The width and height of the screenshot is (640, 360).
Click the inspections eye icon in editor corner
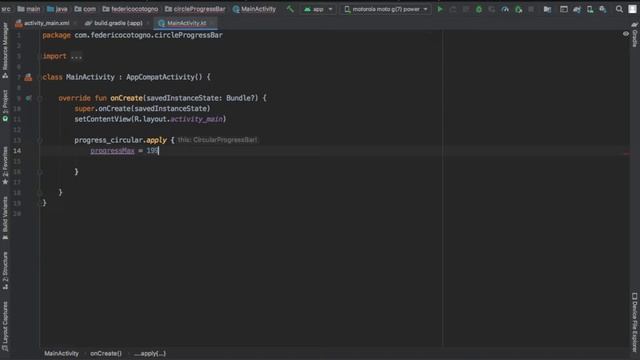pos(626,34)
